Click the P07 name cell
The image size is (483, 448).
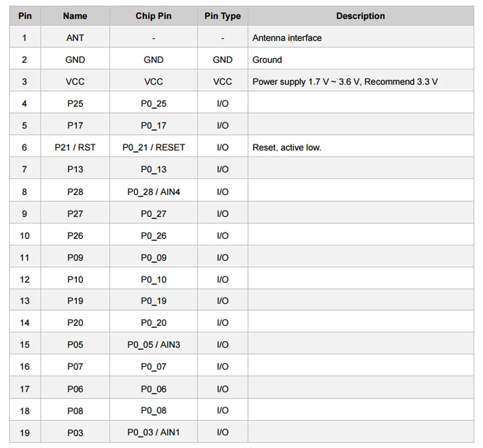pyautogui.click(x=75, y=367)
